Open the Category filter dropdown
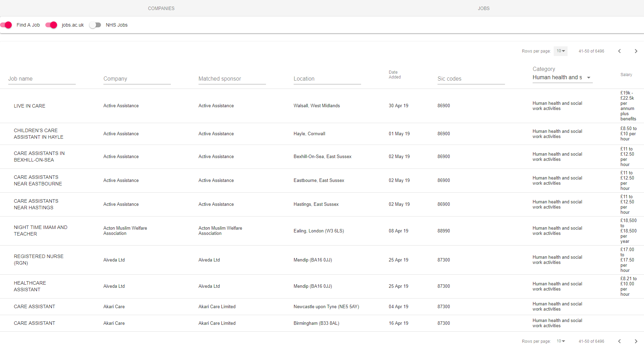 coord(562,77)
